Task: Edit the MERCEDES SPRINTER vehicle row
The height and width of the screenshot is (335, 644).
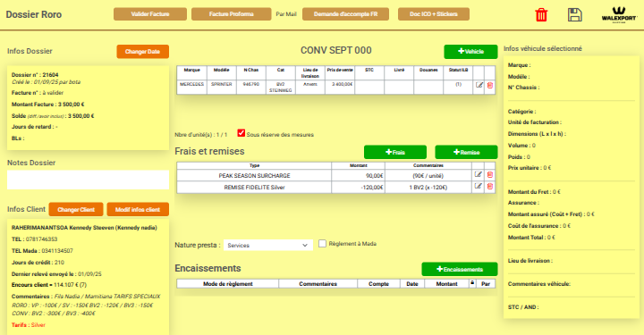Action: (479, 85)
